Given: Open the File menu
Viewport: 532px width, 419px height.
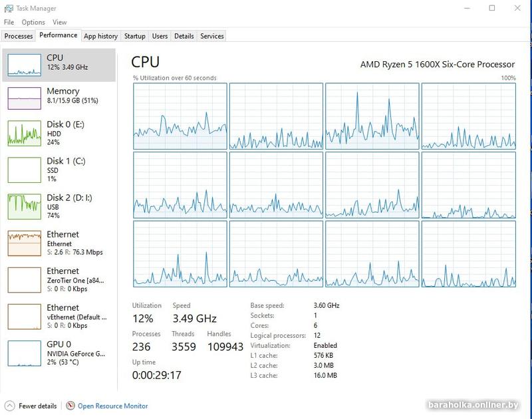Looking at the screenshot, I should point(9,22).
